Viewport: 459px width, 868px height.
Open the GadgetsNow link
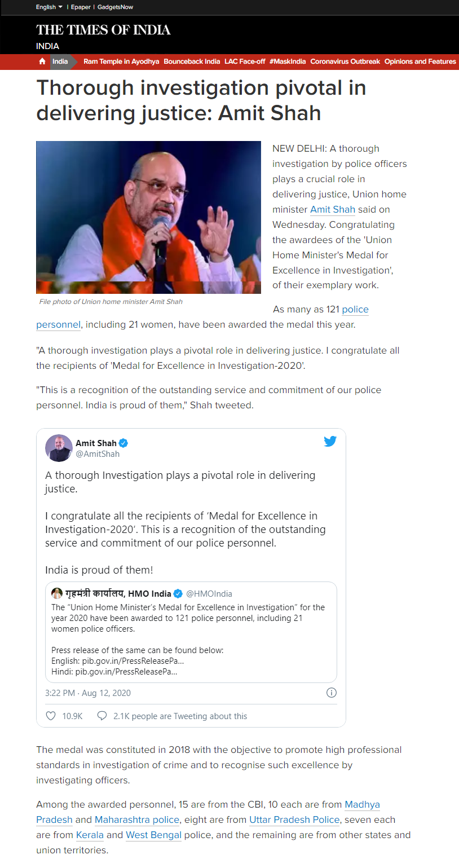tap(115, 7)
